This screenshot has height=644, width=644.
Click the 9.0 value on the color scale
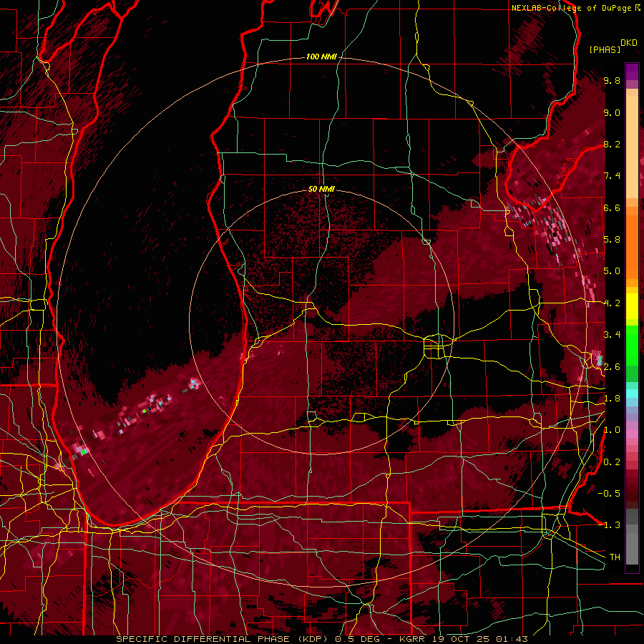(x=612, y=112)
